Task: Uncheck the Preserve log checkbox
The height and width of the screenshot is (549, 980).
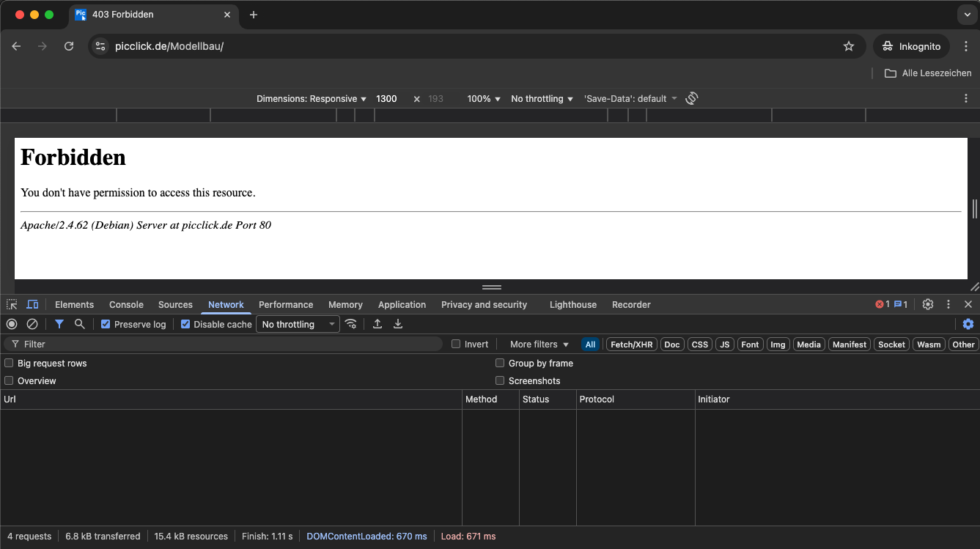Action: (x=106, y=324)
